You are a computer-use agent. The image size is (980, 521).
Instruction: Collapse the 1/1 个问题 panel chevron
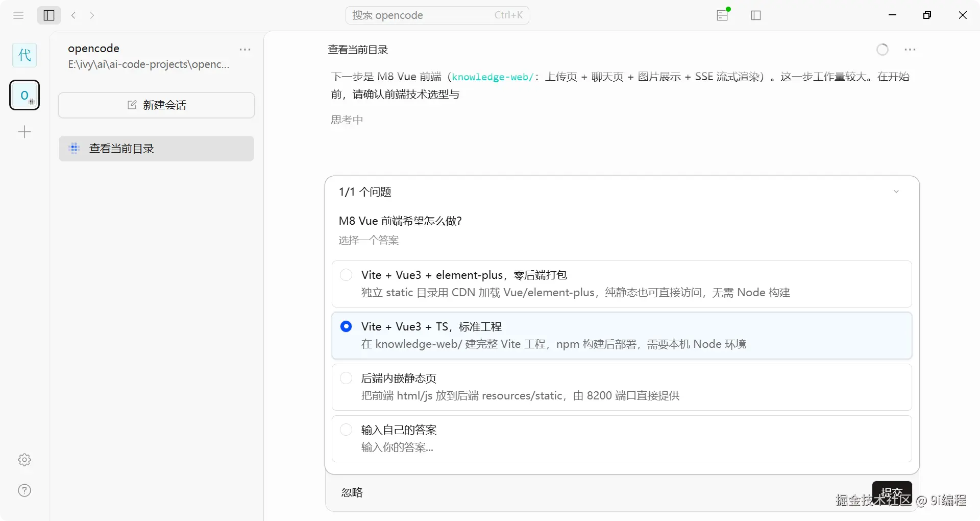(896, 192)
